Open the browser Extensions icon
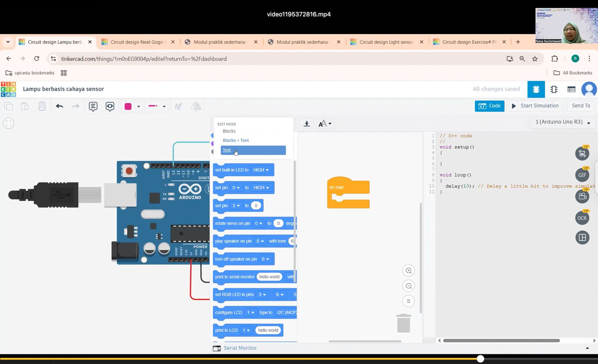 [555, 59]
